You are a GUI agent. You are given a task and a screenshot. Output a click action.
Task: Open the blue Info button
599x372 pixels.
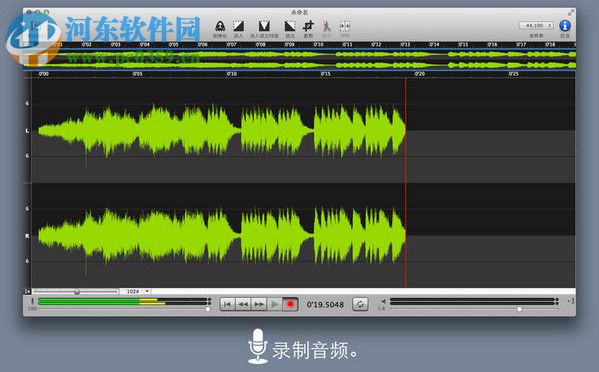point(565,26)
